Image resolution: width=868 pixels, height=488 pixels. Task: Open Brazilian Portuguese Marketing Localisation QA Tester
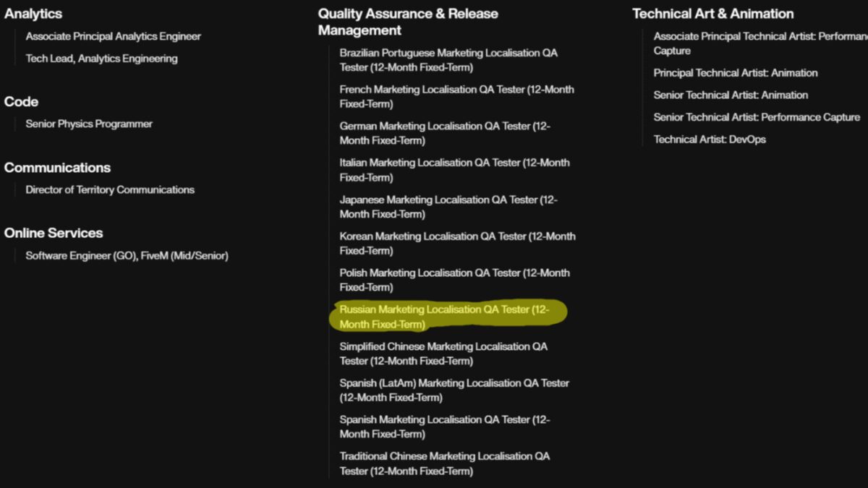point(448,60)
